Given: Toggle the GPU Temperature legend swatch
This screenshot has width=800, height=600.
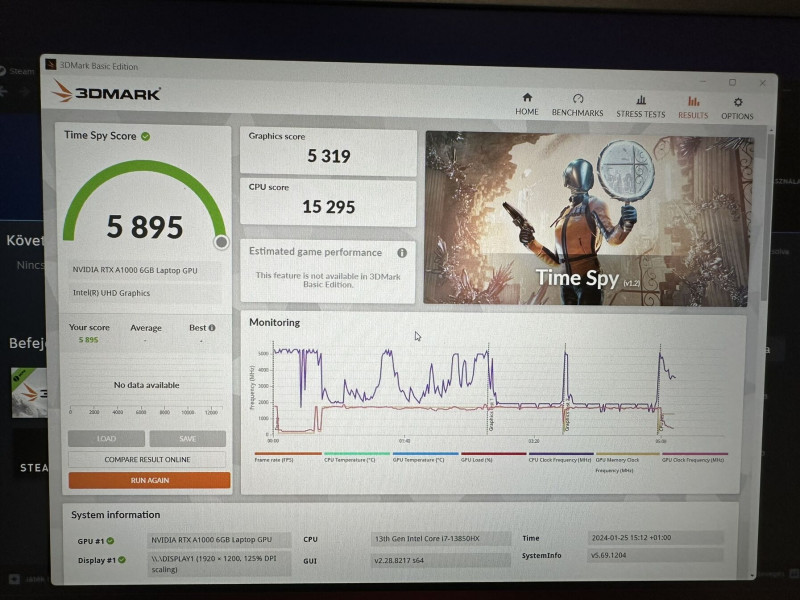Looking at the screenshot, I should pyautogui.click(x=426, y=453).
